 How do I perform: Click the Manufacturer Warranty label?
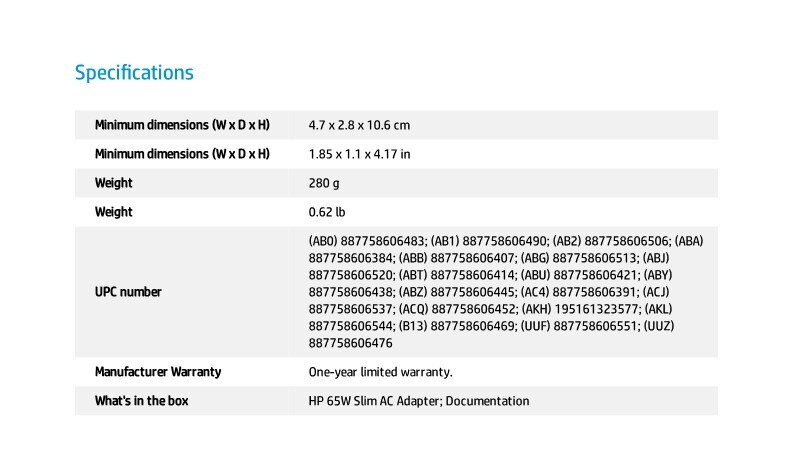(158, 372)
